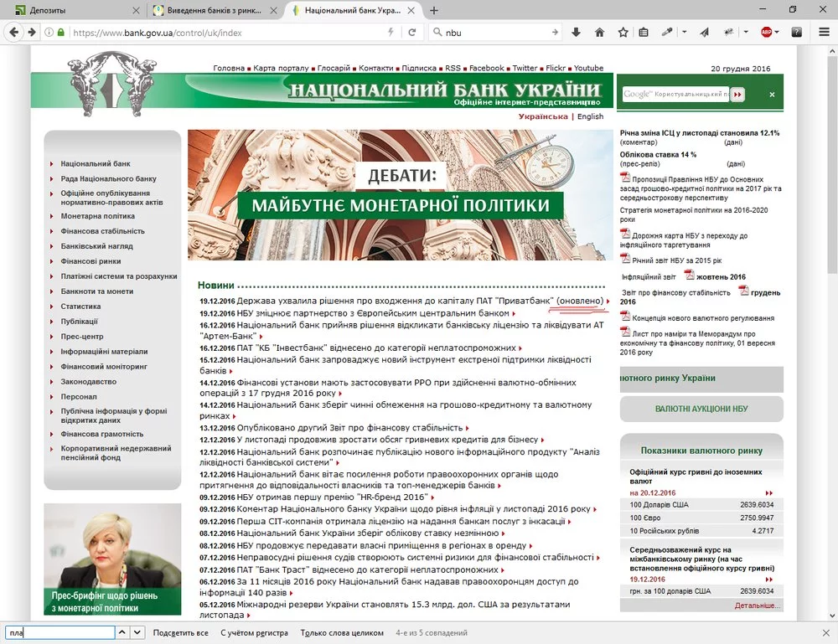
Task: Click the Adblock Plus ABP icon
Action: 767,33
